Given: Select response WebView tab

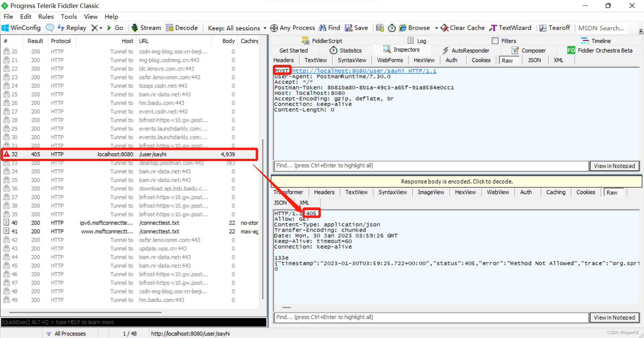Looking at the screenshot, I should click(x=498, y=192).
